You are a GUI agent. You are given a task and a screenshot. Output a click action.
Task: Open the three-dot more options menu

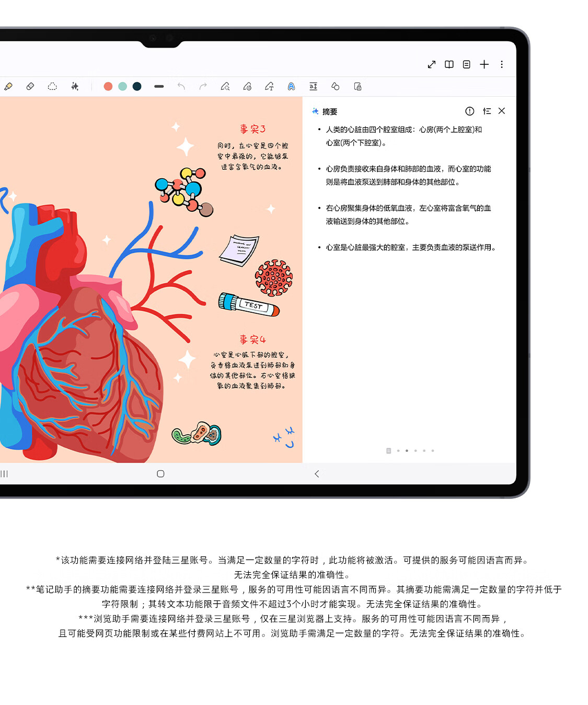pyautogui.click(x=502, y=64)
